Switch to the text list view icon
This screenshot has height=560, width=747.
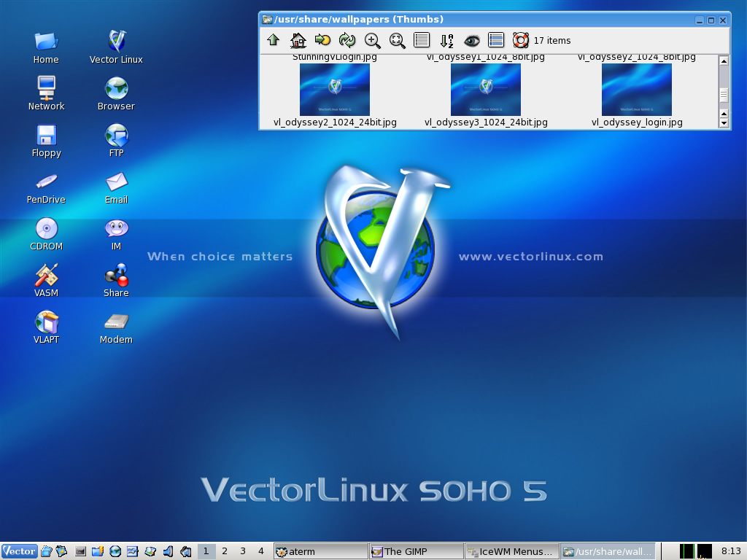click(422, 41)
